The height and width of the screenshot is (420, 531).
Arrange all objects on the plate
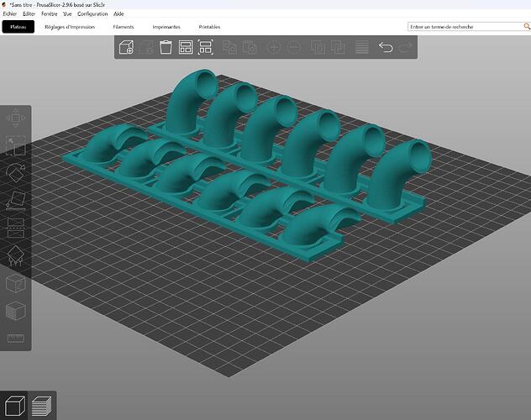pyautogui.click(x=186, y=47)
